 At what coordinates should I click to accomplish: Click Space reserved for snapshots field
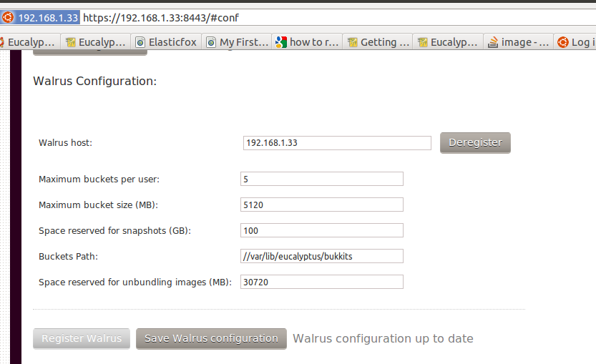[321, 231]
